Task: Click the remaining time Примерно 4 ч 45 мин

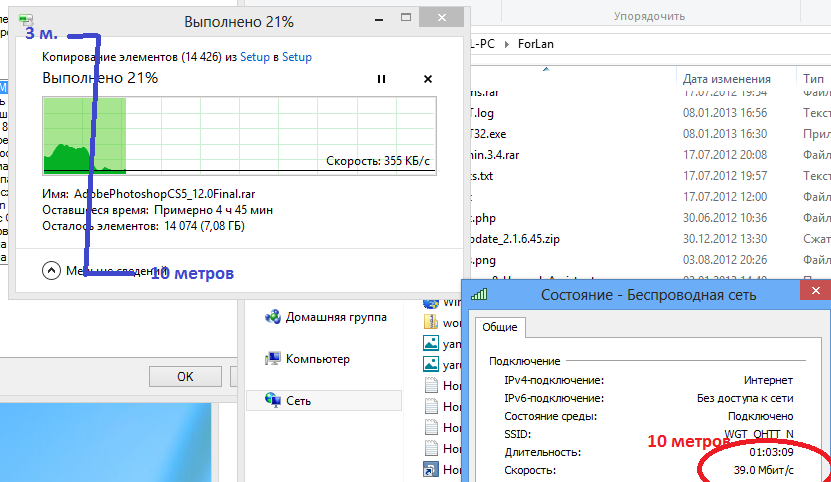Action: tap(214, 210)
